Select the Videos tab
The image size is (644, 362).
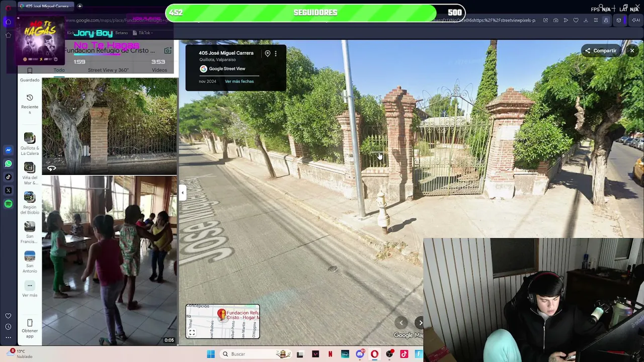coord(159,70)
